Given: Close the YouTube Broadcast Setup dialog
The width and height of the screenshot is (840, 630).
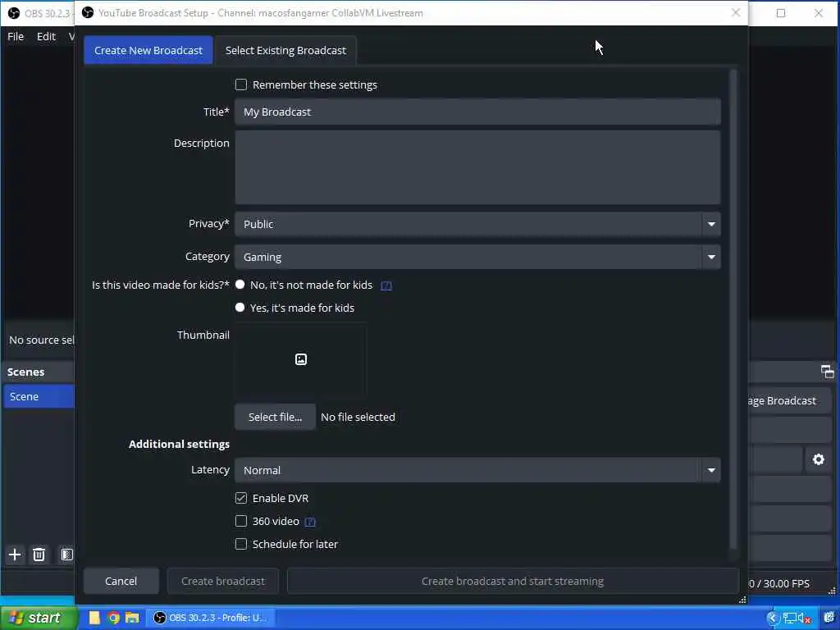Looking at the screenshot, I should (736, 12).
